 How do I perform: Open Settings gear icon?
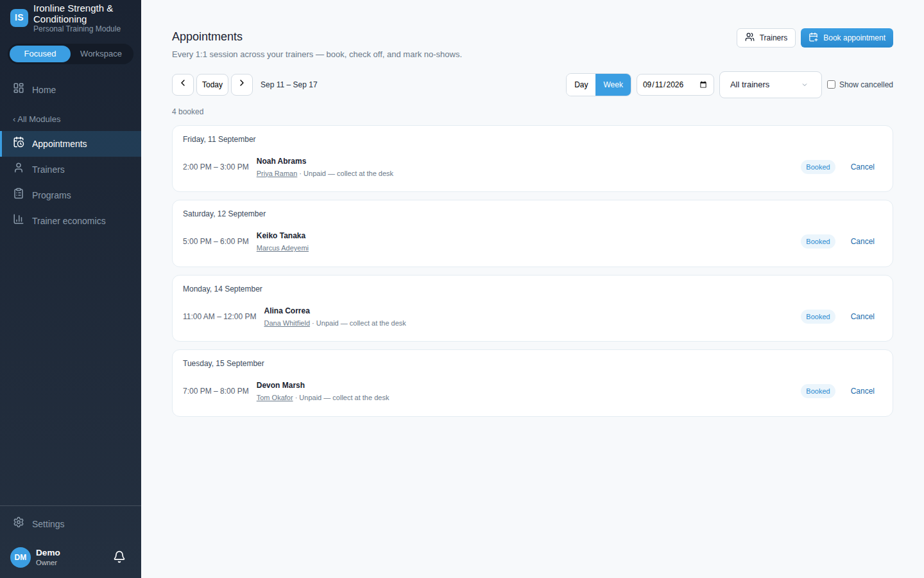click(x=19, y=523)
